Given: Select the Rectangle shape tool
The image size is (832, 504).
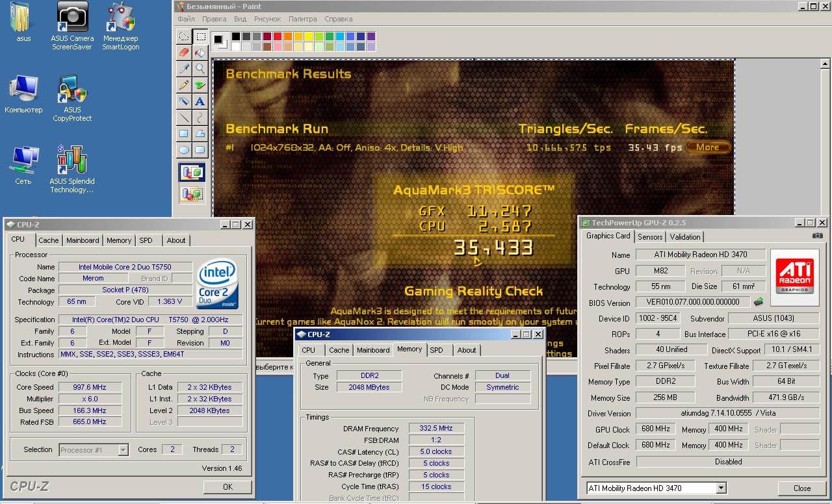Looking at the screenshot, I should click(184, 134).
